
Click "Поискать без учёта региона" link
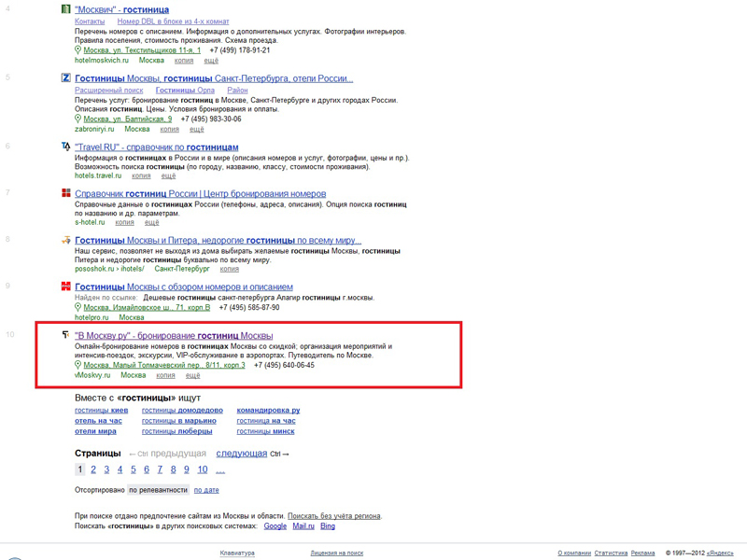334,516
